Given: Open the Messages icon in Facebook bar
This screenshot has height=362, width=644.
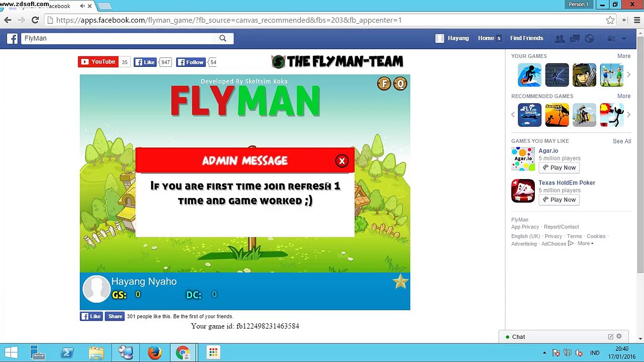Looking at the screenshot, I should [575, 38].
